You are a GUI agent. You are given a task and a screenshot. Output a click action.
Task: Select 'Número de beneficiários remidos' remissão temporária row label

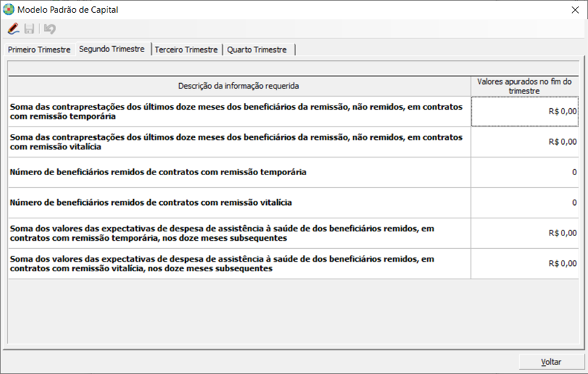[x=158, y=172]
